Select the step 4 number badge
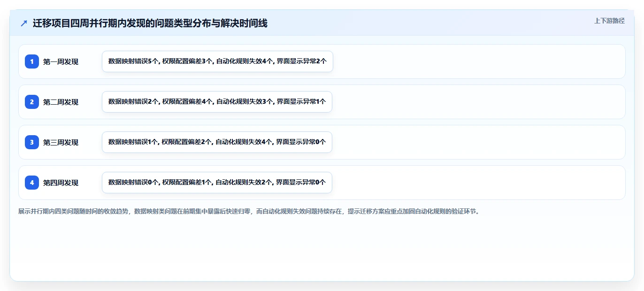 32,183
